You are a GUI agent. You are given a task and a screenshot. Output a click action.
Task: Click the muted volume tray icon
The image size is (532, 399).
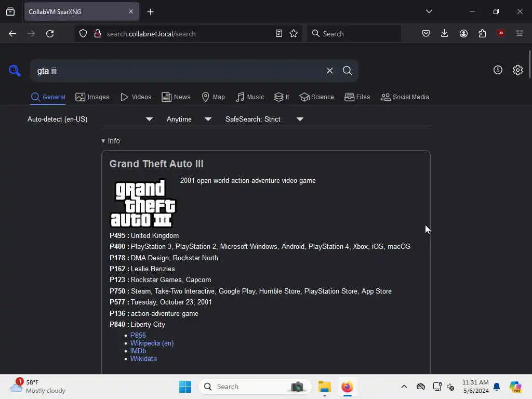tap(450, 387)
